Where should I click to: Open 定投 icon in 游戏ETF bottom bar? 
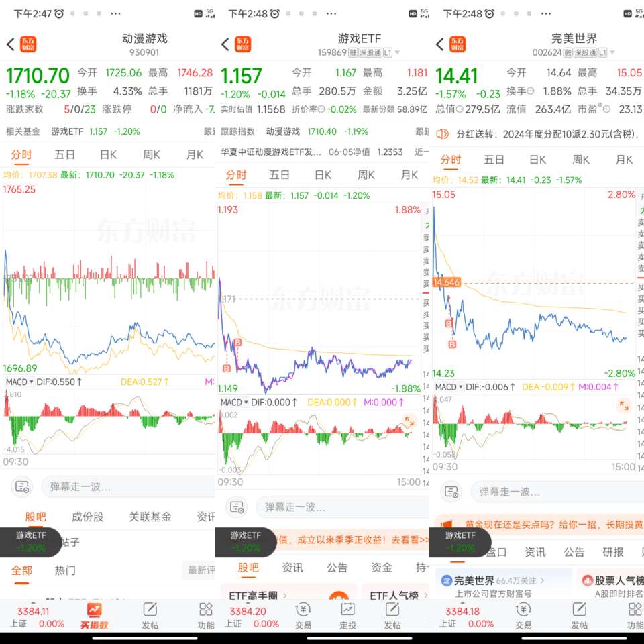(x=347, y=615)
